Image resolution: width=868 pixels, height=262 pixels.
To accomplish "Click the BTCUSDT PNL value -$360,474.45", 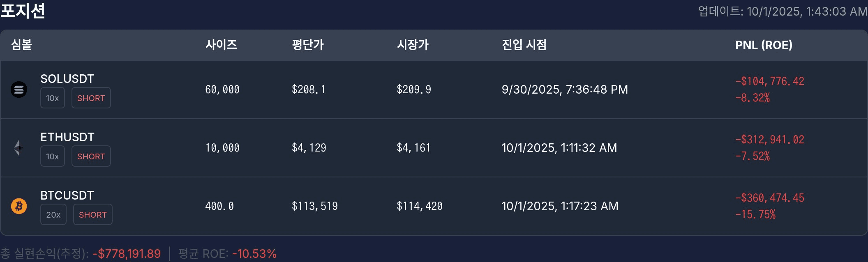I will coord(770,198).
